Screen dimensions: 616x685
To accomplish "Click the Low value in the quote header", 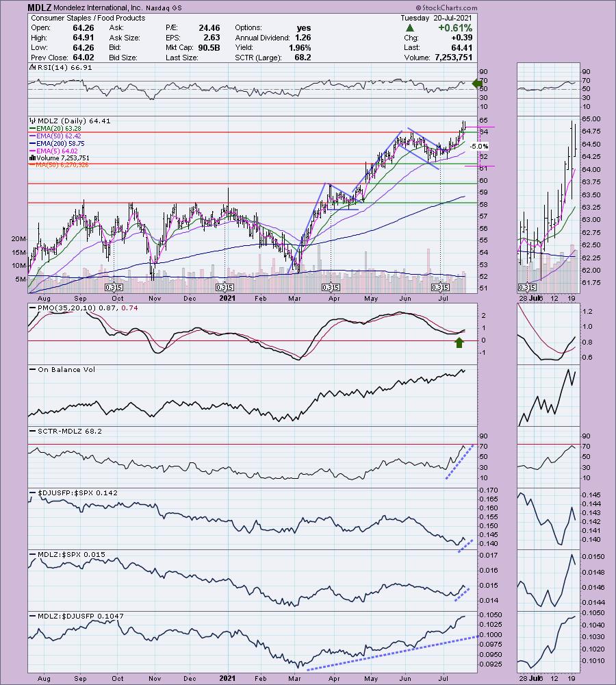I will pos(83,47).
